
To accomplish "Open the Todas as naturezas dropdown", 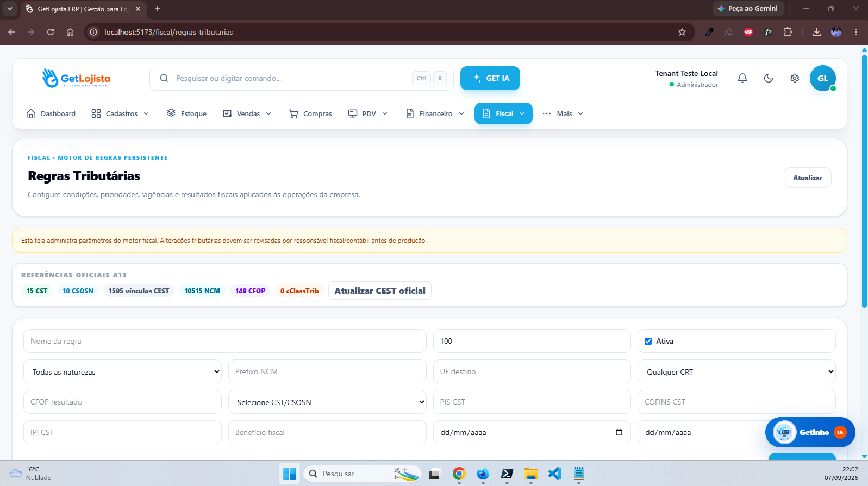I will [x=122, y=371].
